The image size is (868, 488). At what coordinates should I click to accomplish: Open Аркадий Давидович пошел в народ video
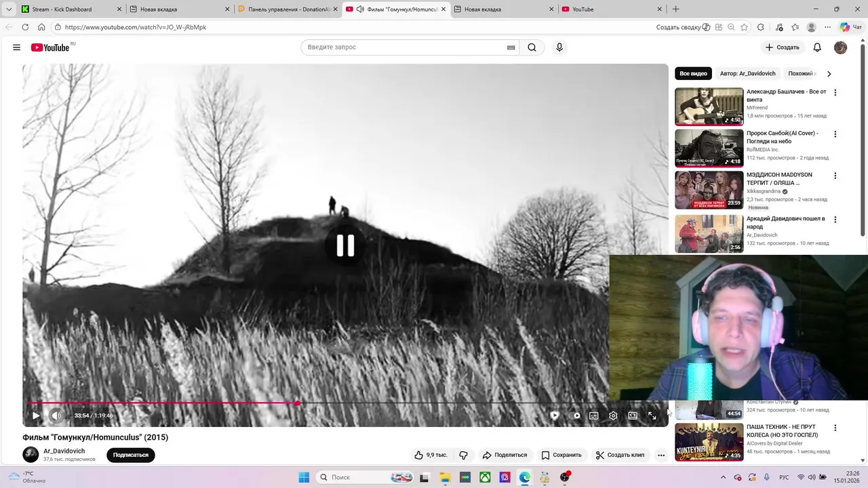pyautogui.click(x=786, y=222)
